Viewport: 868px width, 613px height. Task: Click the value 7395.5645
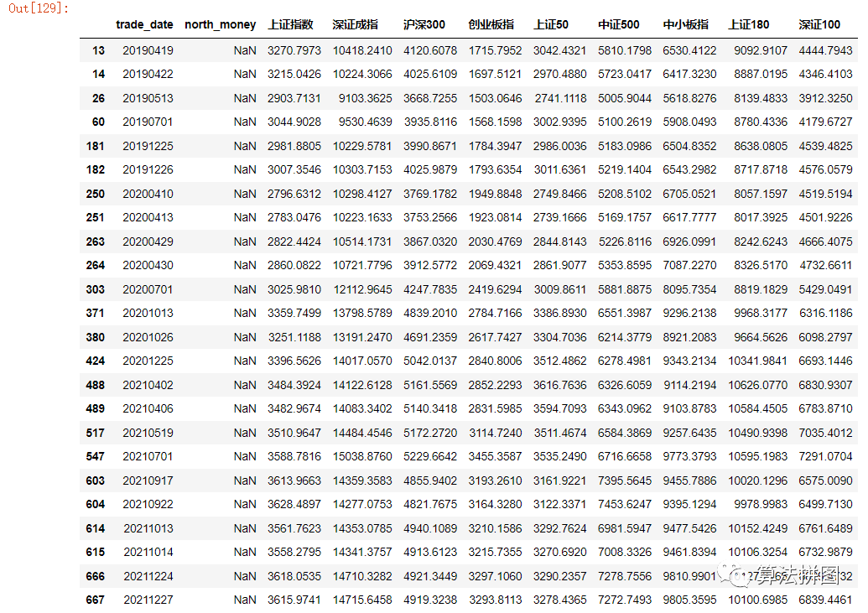[x=625, y=481]
